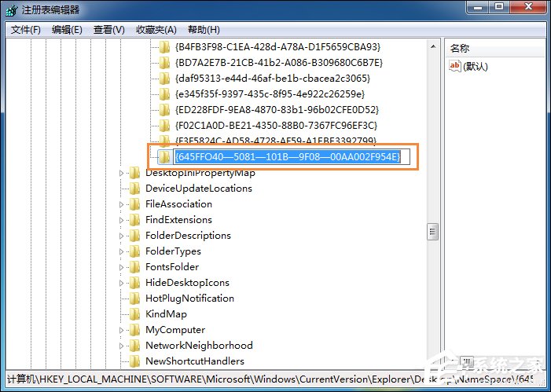Select the (默认) value entry
Image resolution: width=551 pixels, height=392 pixels.
(476, 66)
